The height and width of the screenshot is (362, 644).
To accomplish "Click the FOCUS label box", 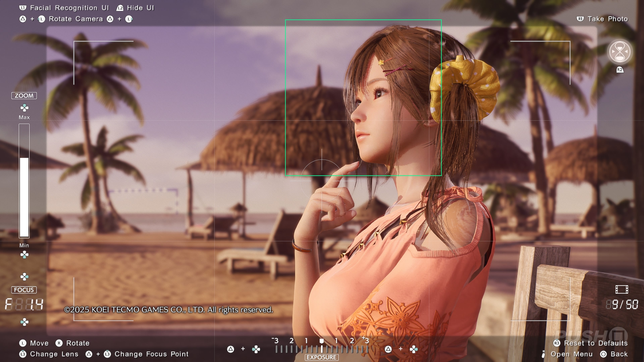I will (x=24, y=290).
